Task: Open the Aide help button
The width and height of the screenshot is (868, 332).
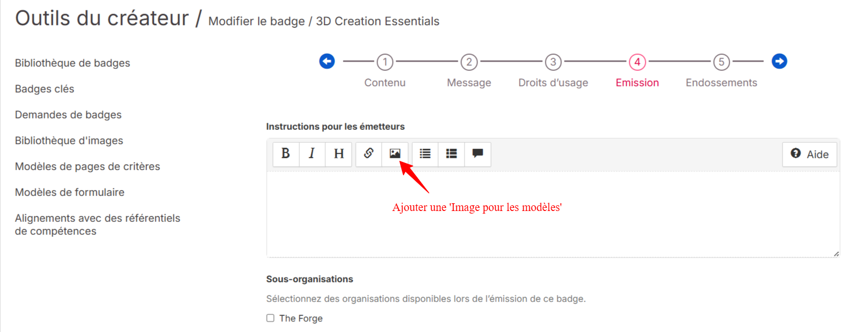Action: click(809, 154)
